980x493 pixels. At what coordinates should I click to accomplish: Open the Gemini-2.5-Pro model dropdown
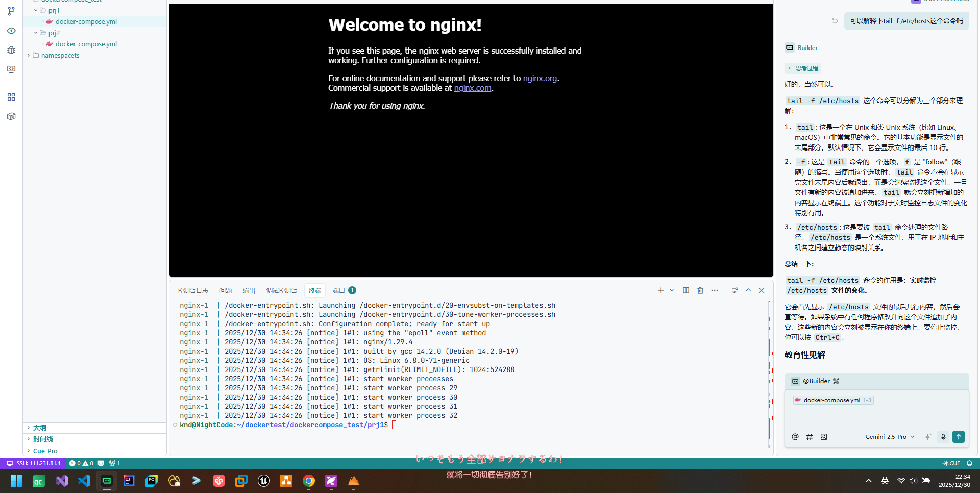click(x=890, y=437)
